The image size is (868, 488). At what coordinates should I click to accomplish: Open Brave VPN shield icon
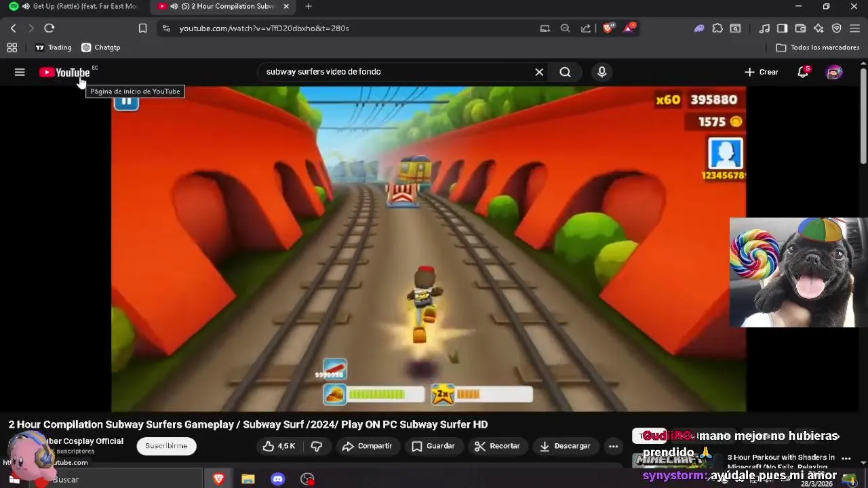[837, 28]
